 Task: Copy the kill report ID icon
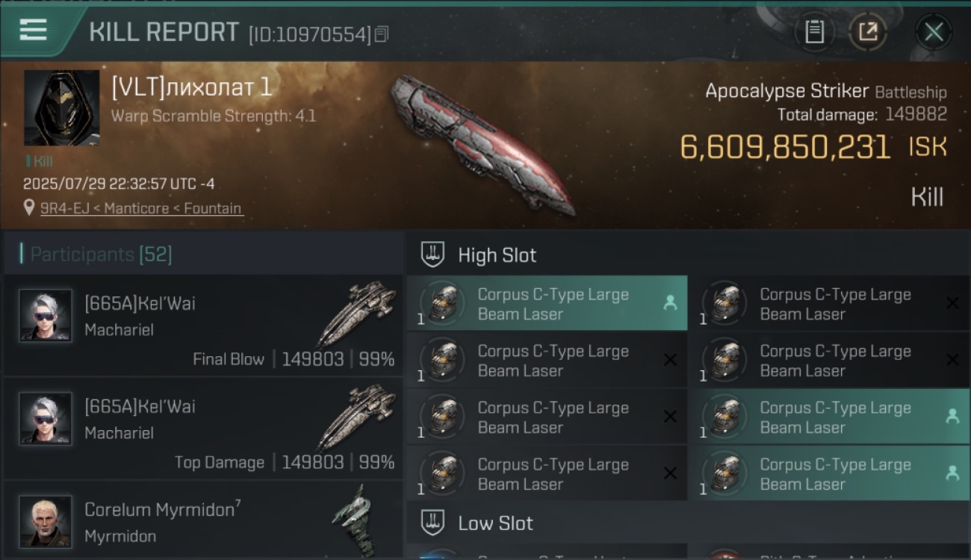(x=382, y=34)
